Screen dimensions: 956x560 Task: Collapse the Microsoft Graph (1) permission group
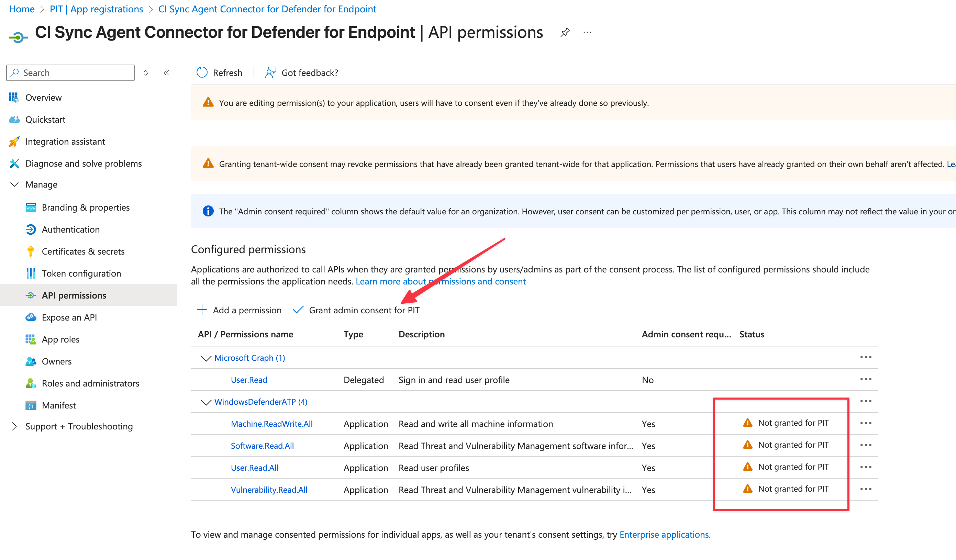[205, 358]
